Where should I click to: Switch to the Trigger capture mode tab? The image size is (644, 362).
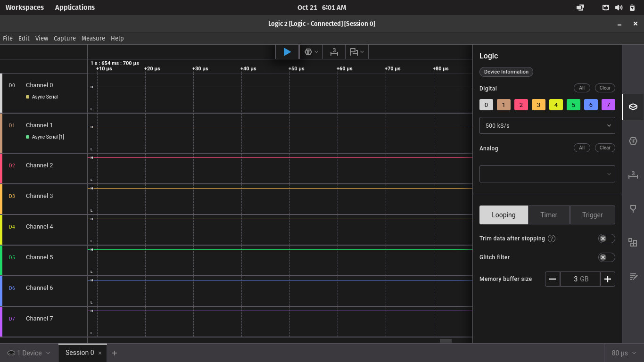[592, 215]
